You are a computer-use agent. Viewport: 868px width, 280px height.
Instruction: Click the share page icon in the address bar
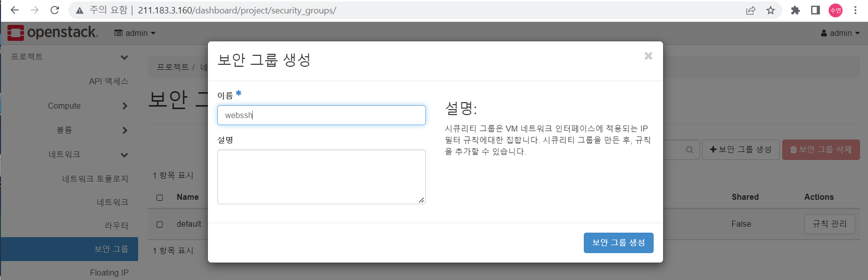point(750,10)
